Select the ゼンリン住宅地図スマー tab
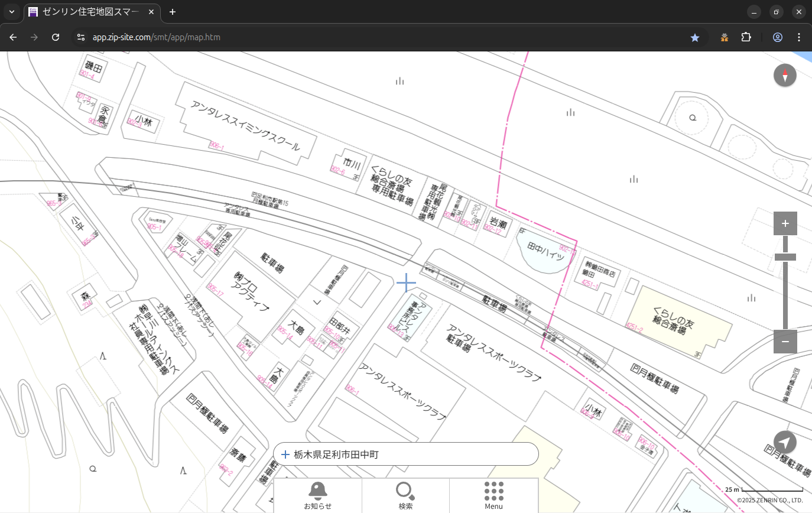This screenshot has width=812, height=513. 92,12
